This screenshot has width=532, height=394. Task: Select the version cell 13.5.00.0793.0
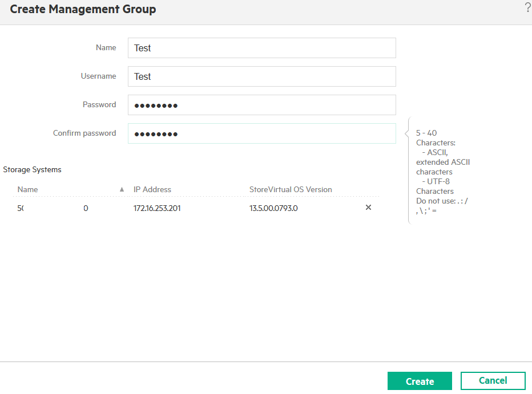(273, 208)
